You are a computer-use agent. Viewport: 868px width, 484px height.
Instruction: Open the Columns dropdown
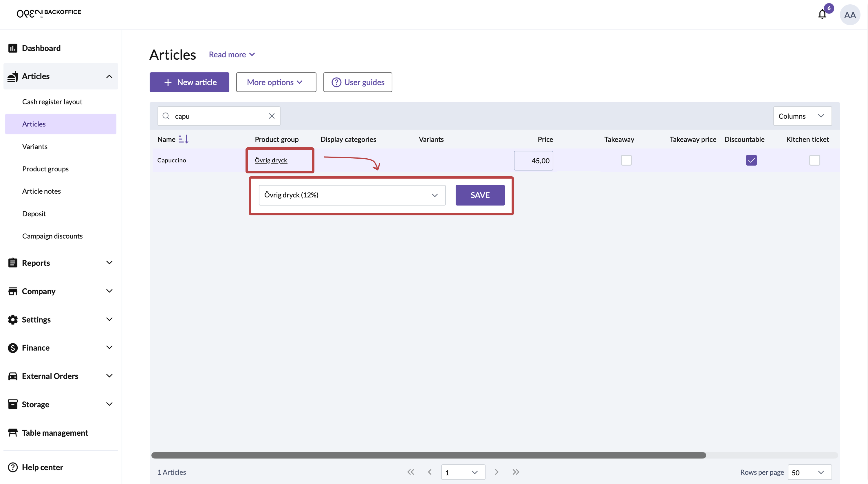(802, 116)
